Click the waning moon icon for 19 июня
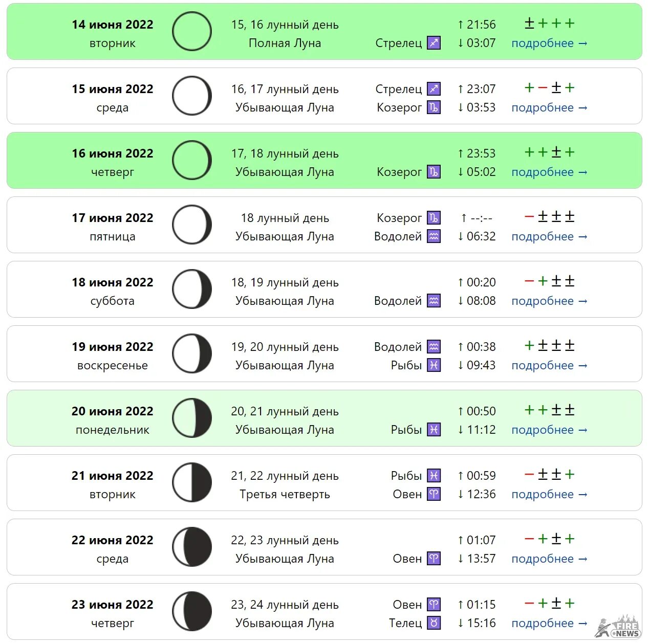The image size is (648, 644). (x=192, y=354)
